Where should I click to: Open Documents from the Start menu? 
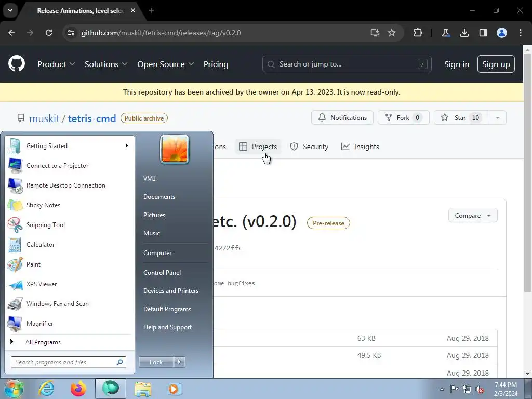pos(159,197)
